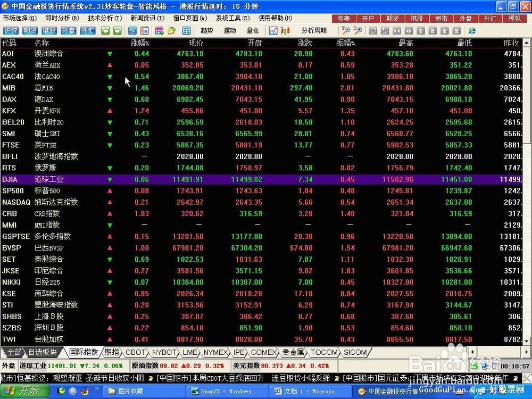The height and width of the screenshot is (399, 532).
Task: Click the last gray down-arrow toolbar icon
Action: pos(456,31)
